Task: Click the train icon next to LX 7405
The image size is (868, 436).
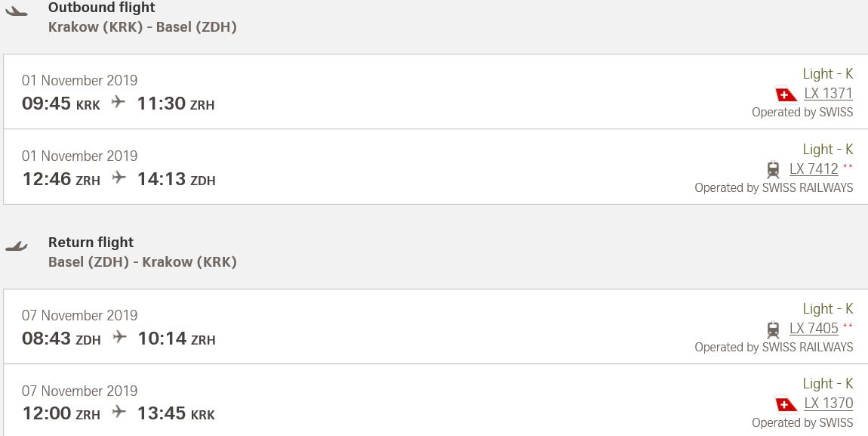Action: 774,329
